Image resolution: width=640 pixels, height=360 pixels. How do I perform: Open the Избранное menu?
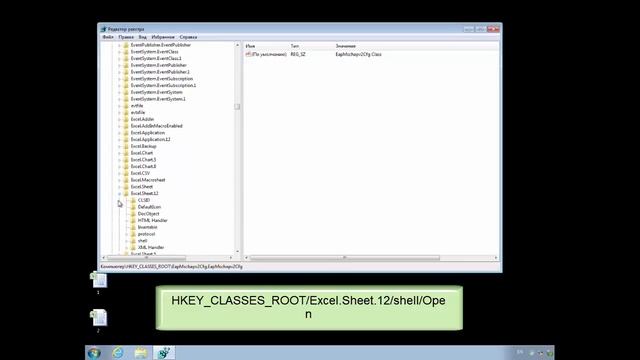(x=163, y=37)
